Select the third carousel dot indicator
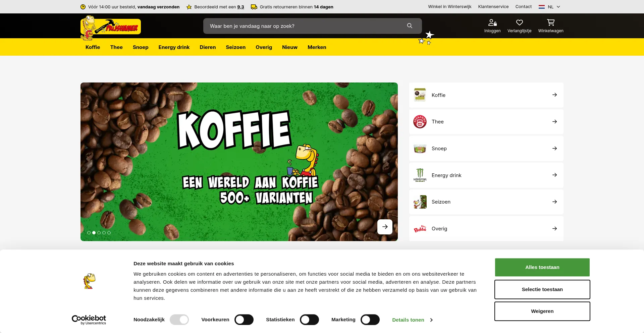Image resolution: width=644 pixels, height=333 pixels. 99,233
